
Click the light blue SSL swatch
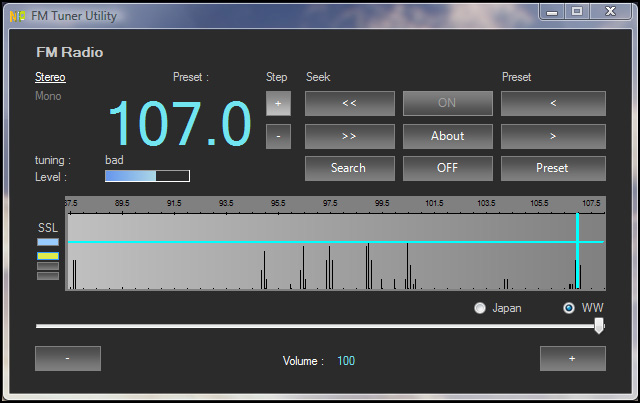pyautogui.click(x=48, y=242)
